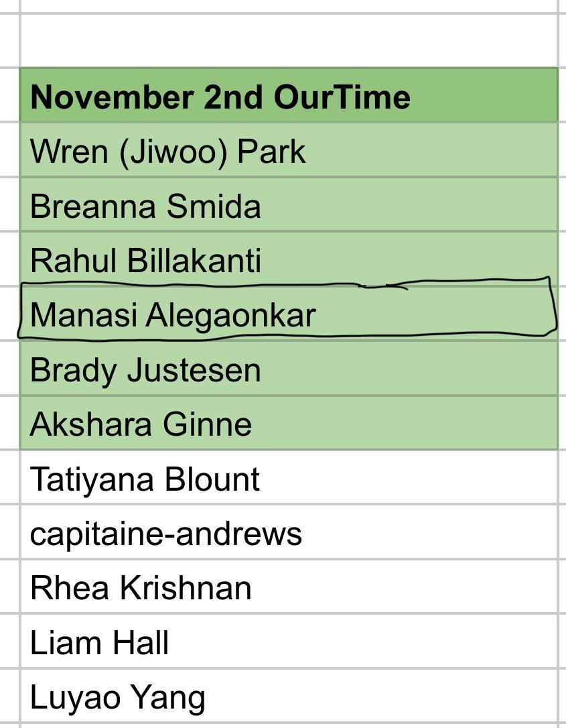566x728 pixels.
Task: Select the Liam Hall cell
Action: (x=288, y=642)
